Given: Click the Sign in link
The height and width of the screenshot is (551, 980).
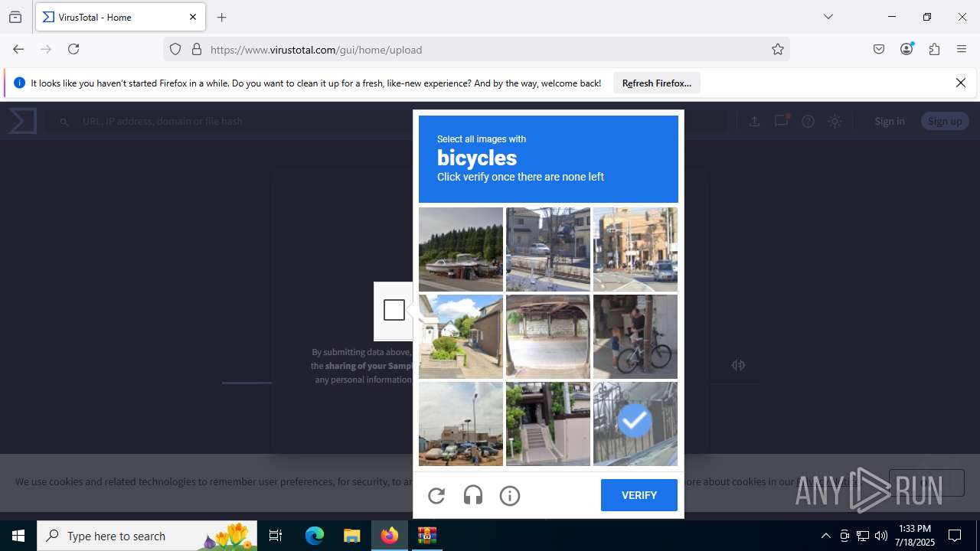Looking at the screenshot, I should click(x=890, y=121).
